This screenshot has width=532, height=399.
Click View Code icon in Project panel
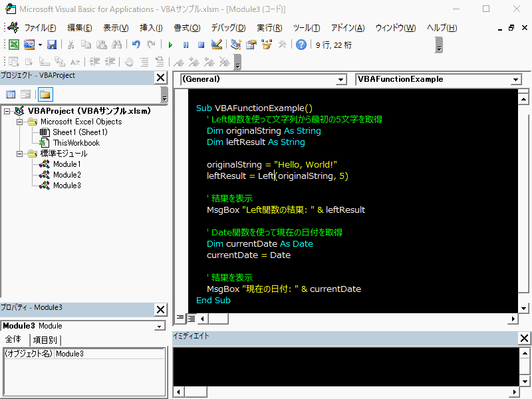pos(11,94)
